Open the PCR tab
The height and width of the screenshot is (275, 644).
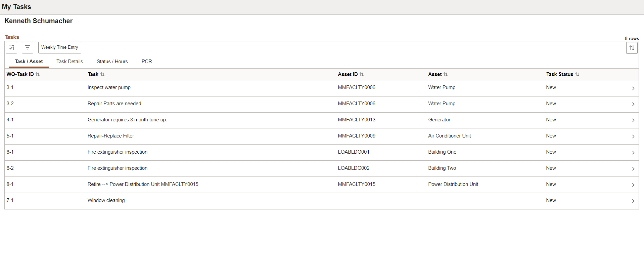pos(147,62)
